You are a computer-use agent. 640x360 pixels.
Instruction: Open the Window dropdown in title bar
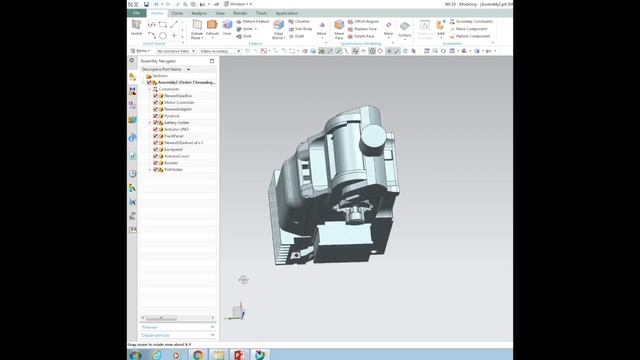click(x=238, y=4)
